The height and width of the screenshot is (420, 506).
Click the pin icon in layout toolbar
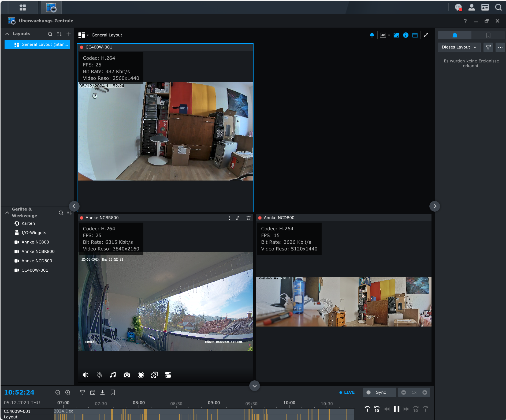click(x=372, y=35)
